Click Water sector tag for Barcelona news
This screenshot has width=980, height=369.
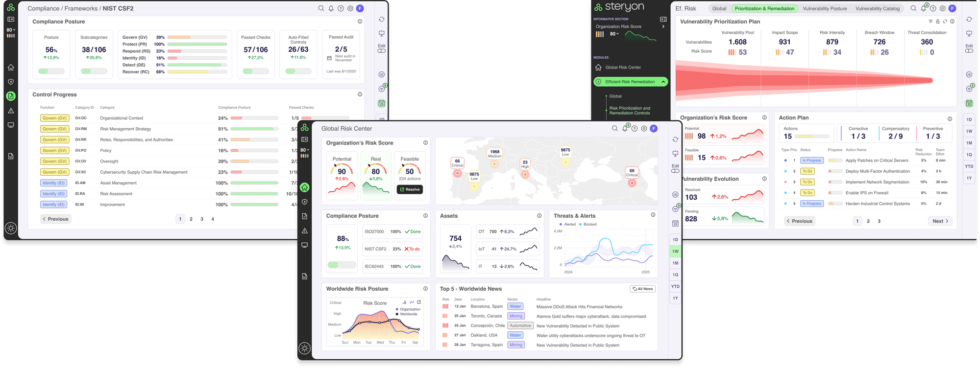point(515,306)
